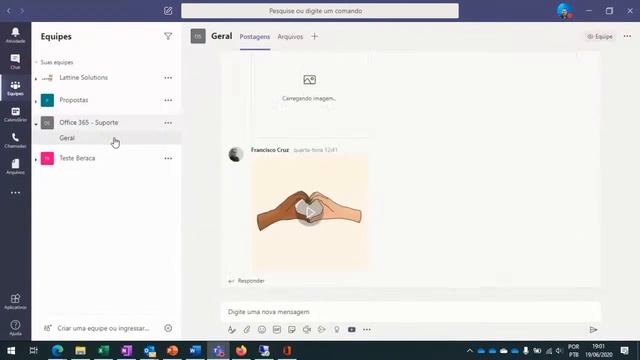Add a new tab with plus

pyautogui.click(x=314, y=36)
